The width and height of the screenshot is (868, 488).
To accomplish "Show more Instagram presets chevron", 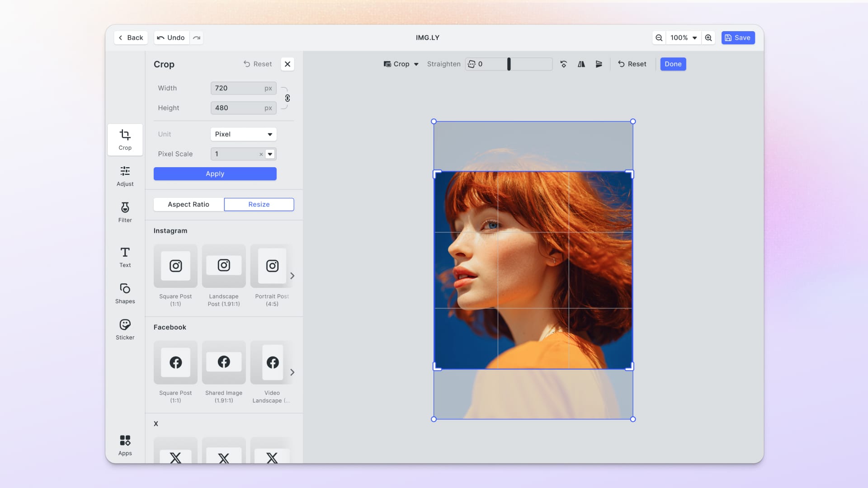I will [292, 276].
